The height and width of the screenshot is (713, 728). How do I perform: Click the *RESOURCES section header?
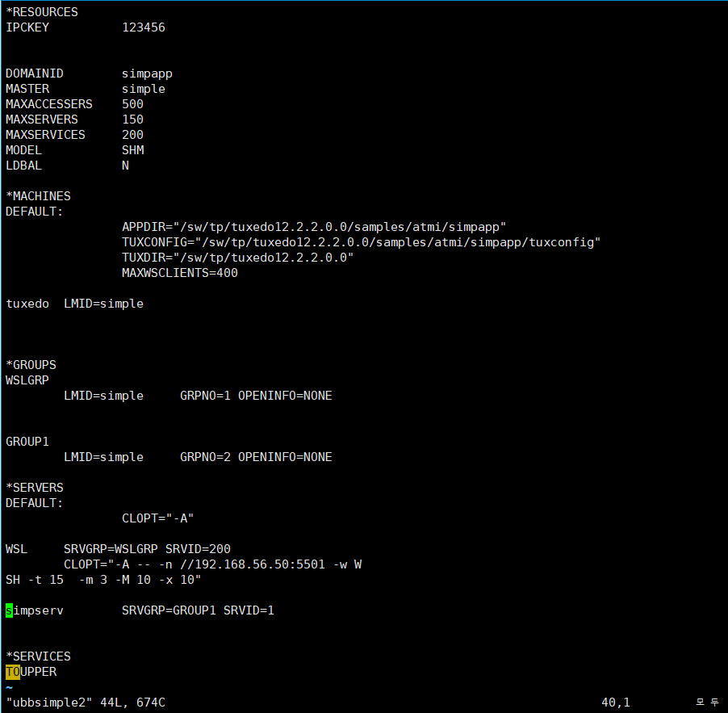pyautogui.click(x=42, y=12)
